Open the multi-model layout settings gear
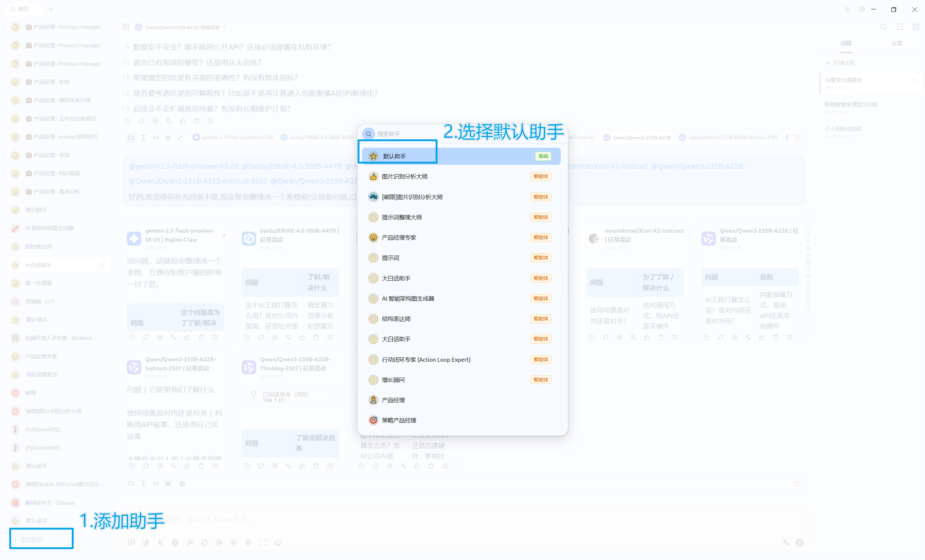Image resolution: width=925 pixels, height=560 pixels. 182,483
